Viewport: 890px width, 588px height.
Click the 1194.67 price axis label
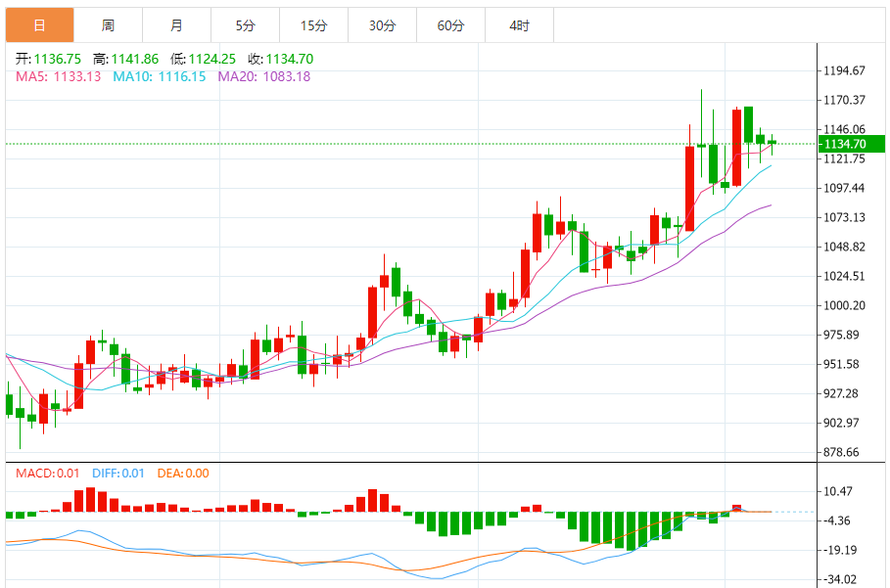click(845, 70)
